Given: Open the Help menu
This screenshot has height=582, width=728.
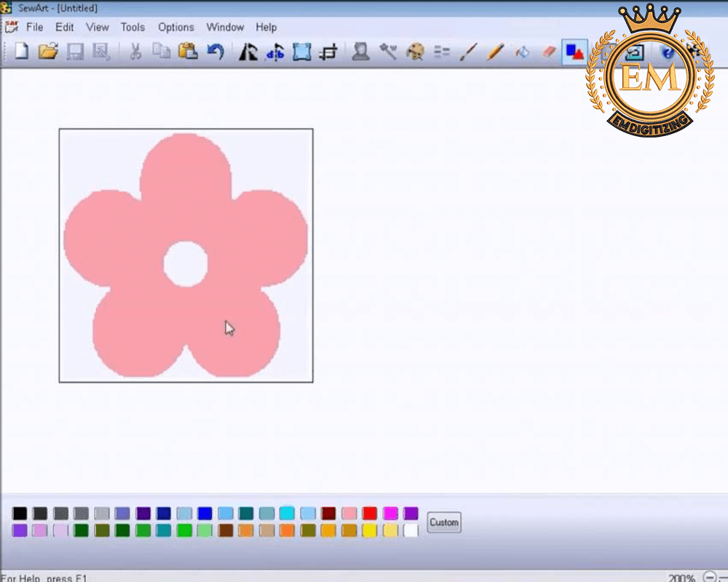Looking at the screenshot, I should 266,27.
